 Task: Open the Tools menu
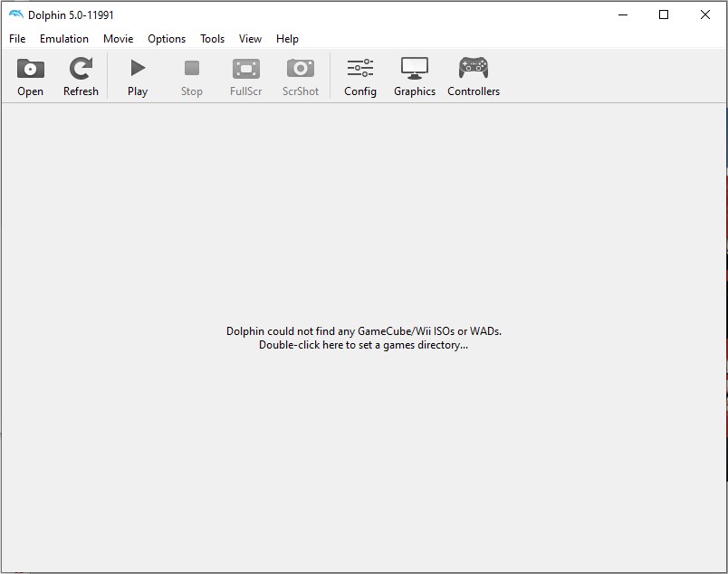coord(212,39)
